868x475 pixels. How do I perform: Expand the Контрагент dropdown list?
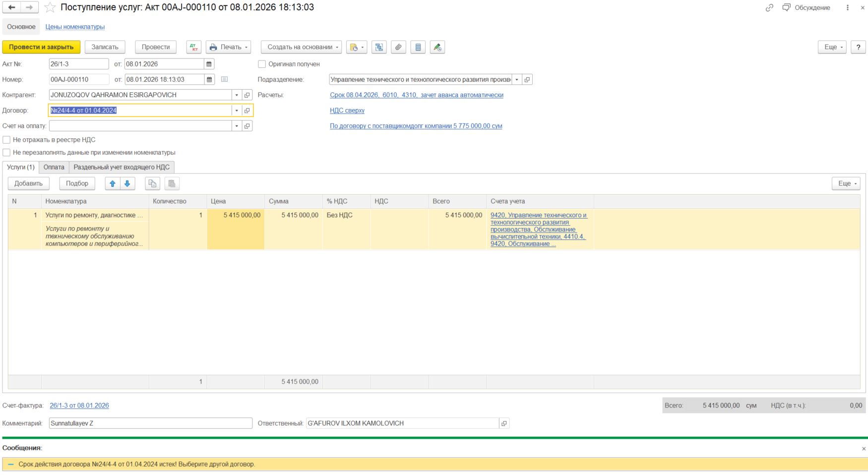pyautogui.click(x=237, y=95)
